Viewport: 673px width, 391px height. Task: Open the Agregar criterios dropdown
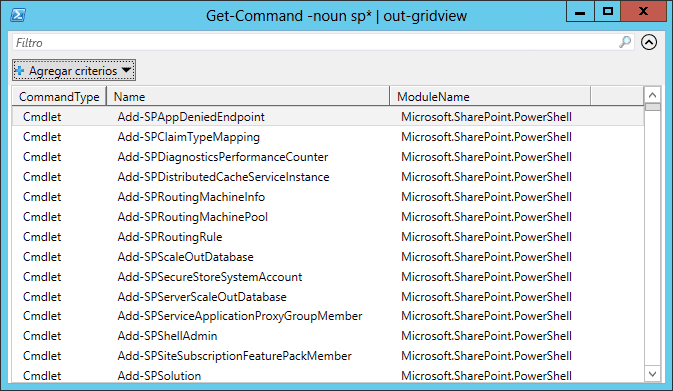[x=74, y=70]
